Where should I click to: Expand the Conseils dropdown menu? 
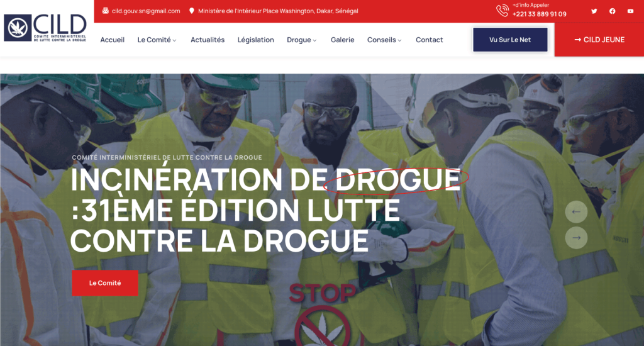[x=384, y=40]
